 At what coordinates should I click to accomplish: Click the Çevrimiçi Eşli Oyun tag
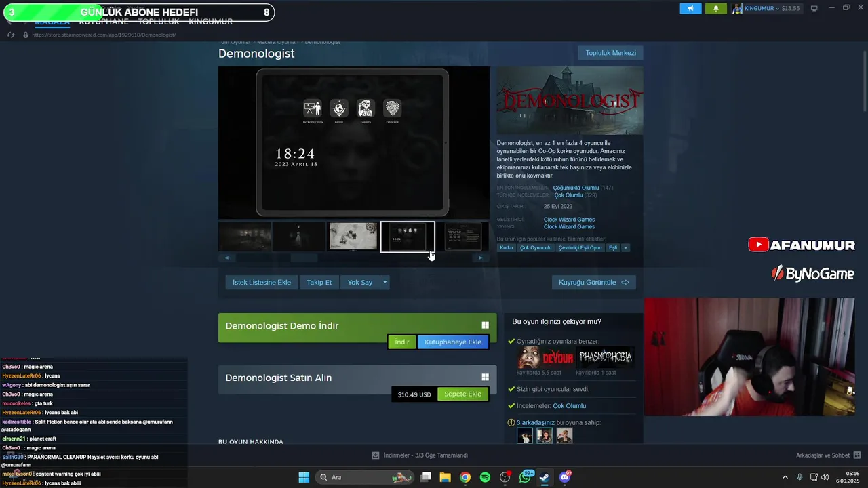click(x=580, y=248)
